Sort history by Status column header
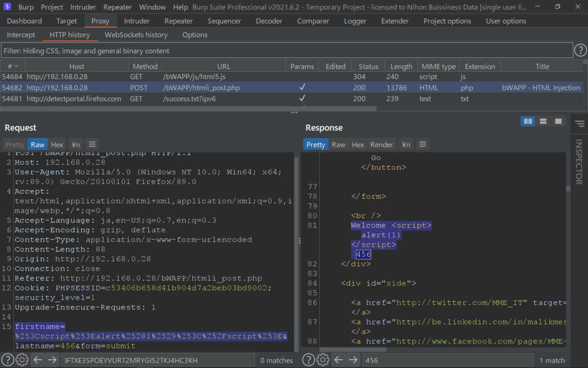Viewport: 588px width, 368px height. click(x=368, y=66)
